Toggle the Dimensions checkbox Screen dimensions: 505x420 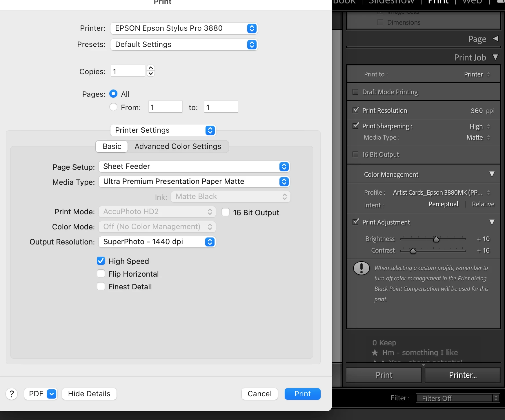click(x=380, y=22)
